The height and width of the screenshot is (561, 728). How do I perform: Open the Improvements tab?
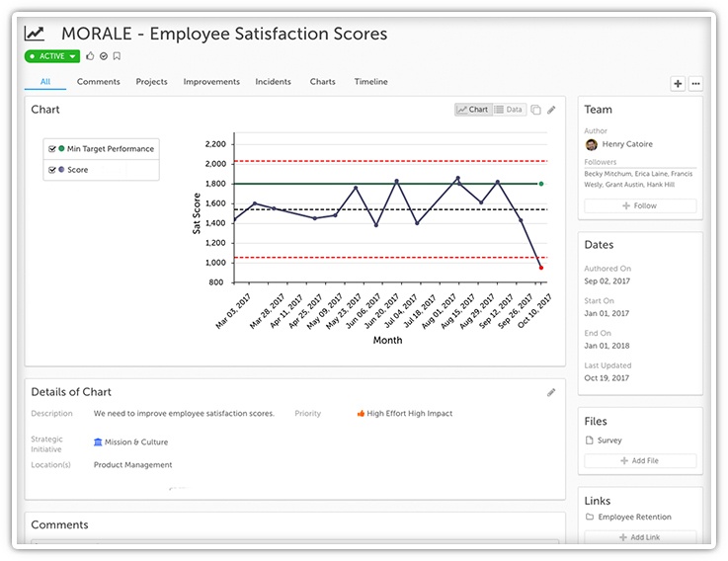(x=211, y=82)
